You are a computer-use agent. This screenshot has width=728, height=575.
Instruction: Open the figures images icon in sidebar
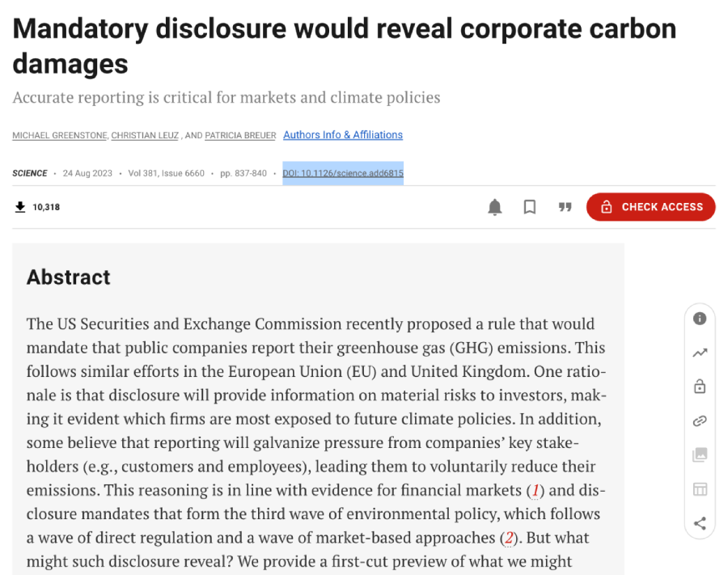click(x=700, y=455)
